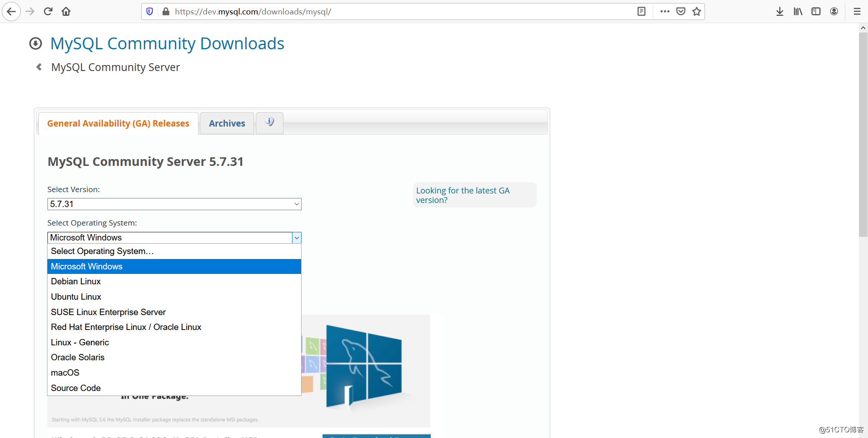Go back using the browser back arrow

click(11, 11)
